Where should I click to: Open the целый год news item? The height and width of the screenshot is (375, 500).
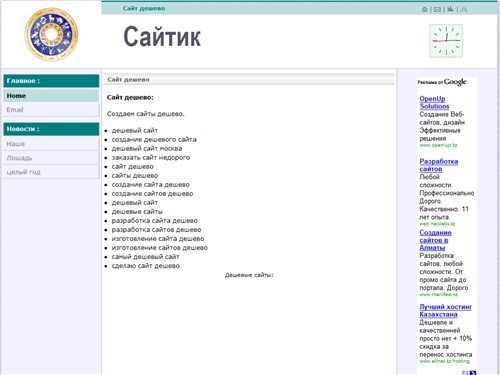tap(51, 172)
